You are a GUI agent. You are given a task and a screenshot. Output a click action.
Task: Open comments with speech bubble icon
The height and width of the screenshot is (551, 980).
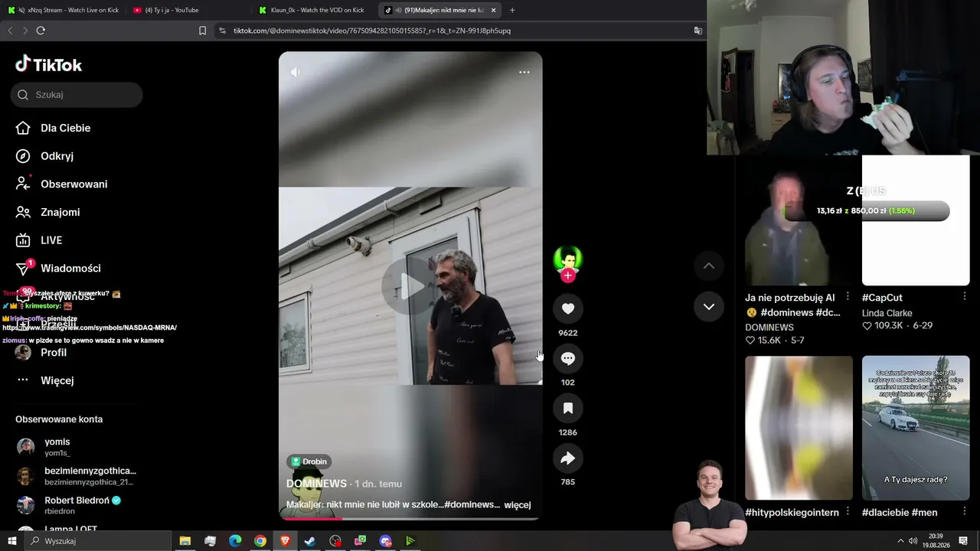568,358
